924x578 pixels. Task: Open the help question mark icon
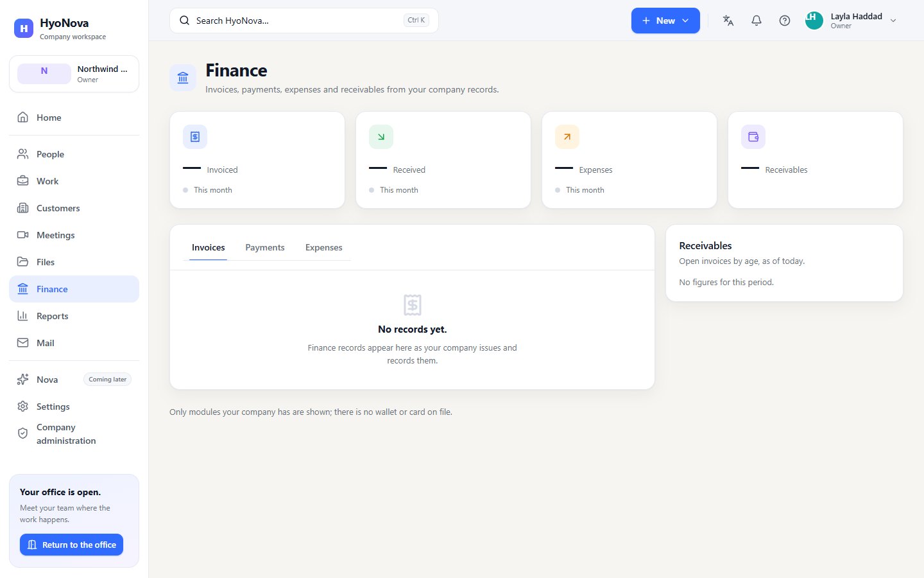(785, 21)
